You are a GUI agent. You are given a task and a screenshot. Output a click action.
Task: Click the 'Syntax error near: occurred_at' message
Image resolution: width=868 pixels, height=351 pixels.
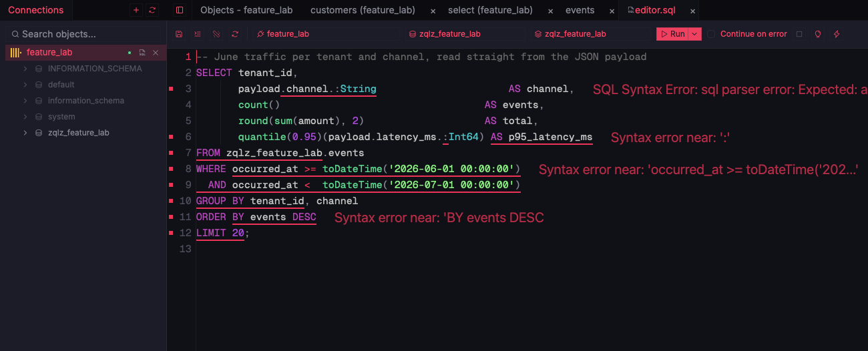coord(698,169)
